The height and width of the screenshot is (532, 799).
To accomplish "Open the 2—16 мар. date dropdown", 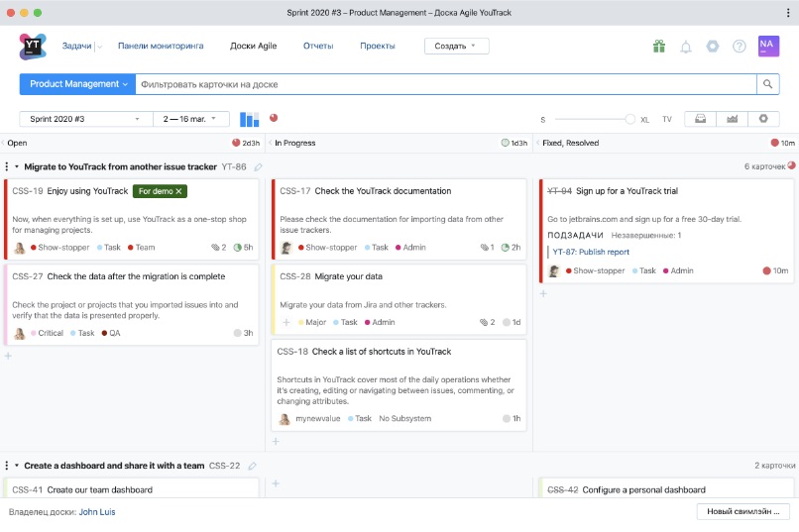I will [x=190, y=119].
